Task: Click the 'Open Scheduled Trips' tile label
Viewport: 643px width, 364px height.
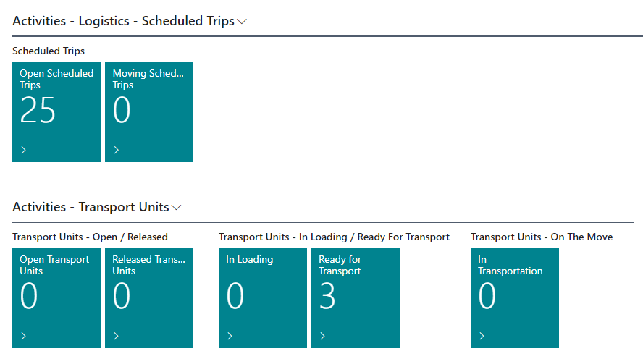Action: (x=56, y=79)
